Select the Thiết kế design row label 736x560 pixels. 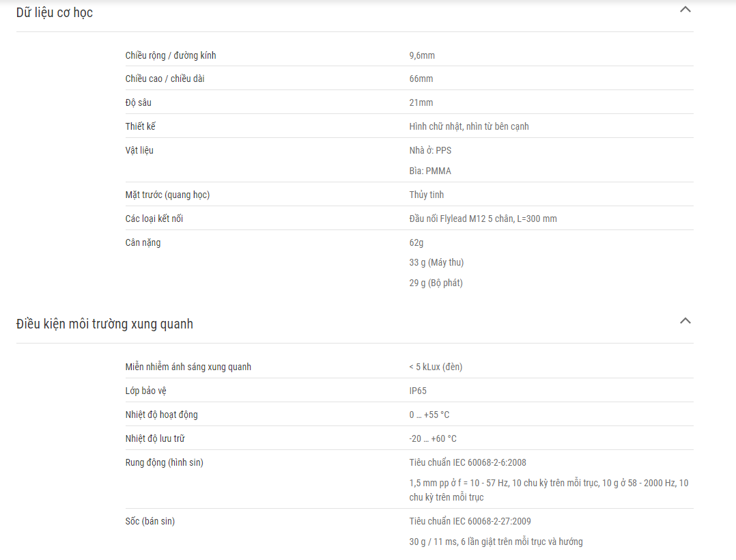pos(140,126)
